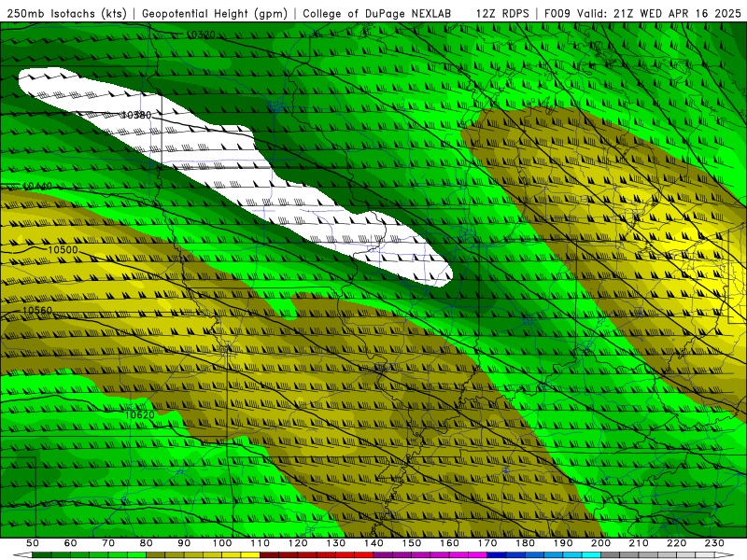Select the 10560 height contour label
The image size is (747, 560).
tap(37, 311)
